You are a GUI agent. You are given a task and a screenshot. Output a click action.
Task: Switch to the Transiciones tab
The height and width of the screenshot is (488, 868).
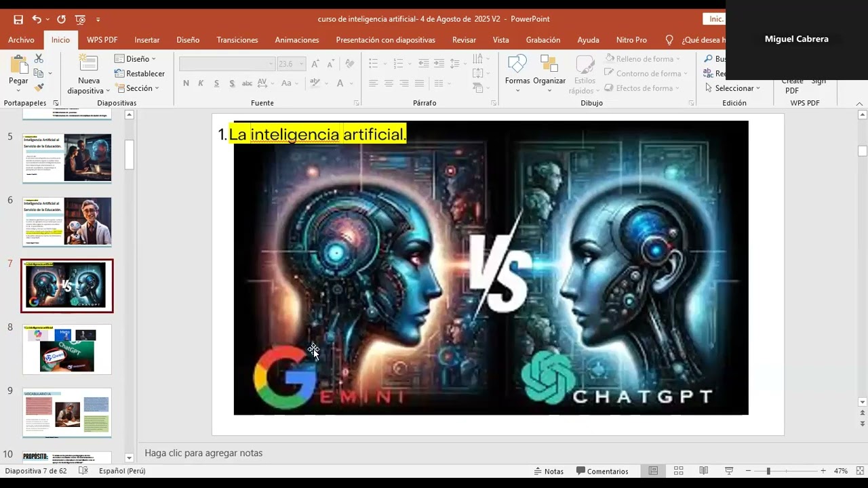coord(237,40)
